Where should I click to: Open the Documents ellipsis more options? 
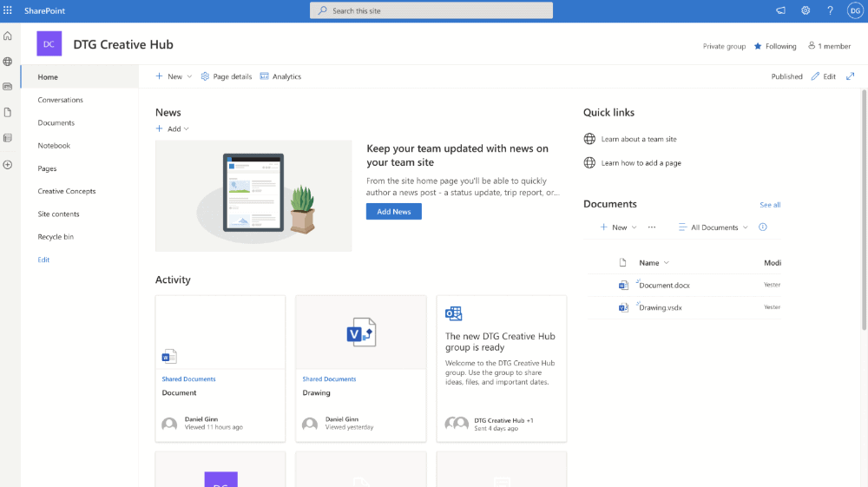(x=652, y=227)
